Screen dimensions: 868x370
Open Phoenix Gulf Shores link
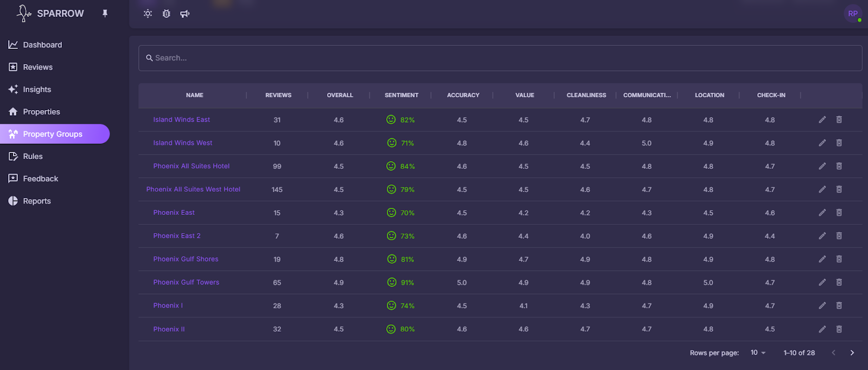186,259
